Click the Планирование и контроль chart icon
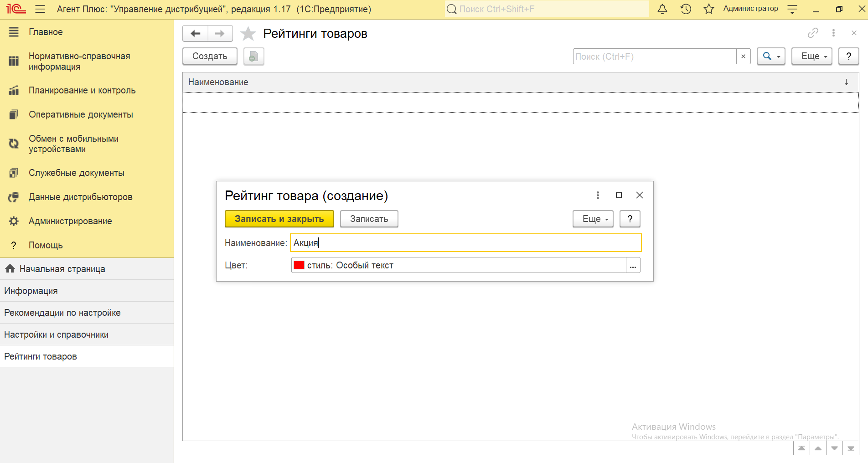The width and height of the screenshot is (868, 463). pos(14,90)
